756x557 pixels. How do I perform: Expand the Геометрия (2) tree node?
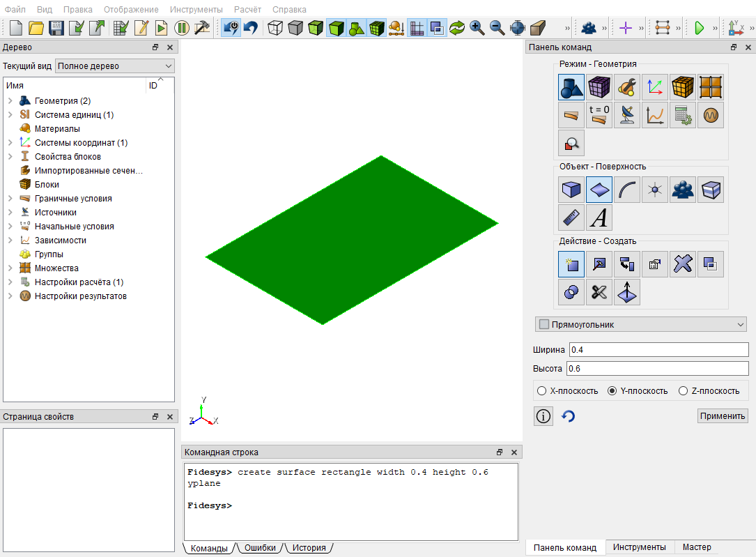[10, 101]
